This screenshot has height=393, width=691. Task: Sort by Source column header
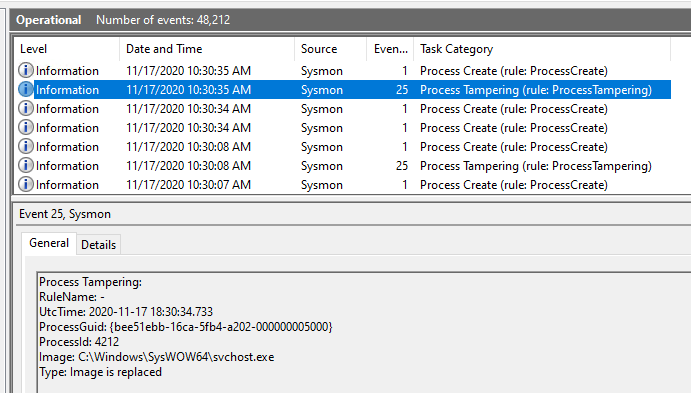(x=331, y=49)
